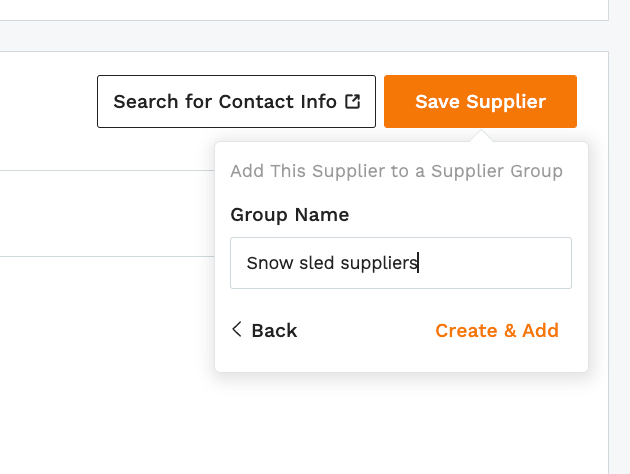This screenshot has height=474, width=630.
Task: Click the word 'Create' in the orange link
Action: (x=466, y=331)
